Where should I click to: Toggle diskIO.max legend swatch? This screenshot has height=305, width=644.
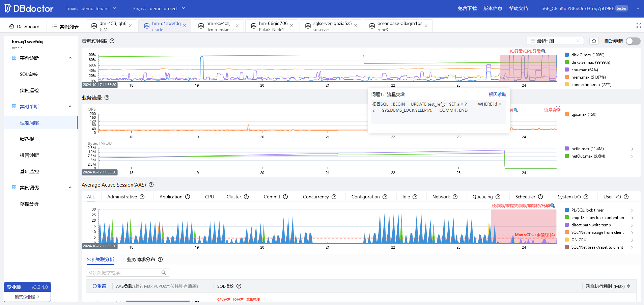[567, 55]
